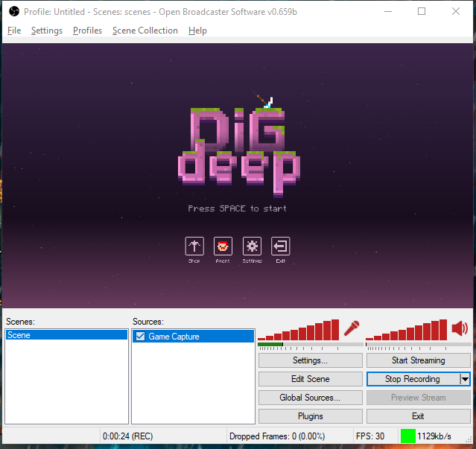Click the 0:00:24 (REC) status text
Image resolution: width=476 pixels, height=449 pixels.
coord(127,436)
